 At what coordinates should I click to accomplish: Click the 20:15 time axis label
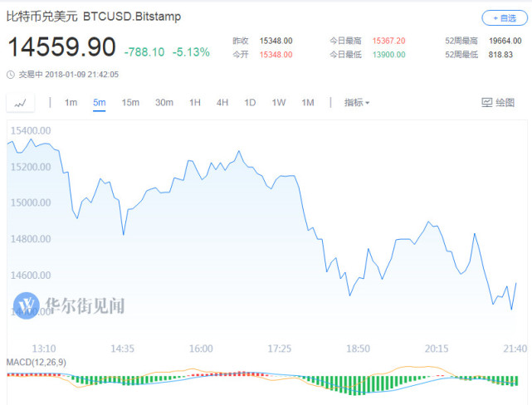pyautogui.click(x=437, y=349)
